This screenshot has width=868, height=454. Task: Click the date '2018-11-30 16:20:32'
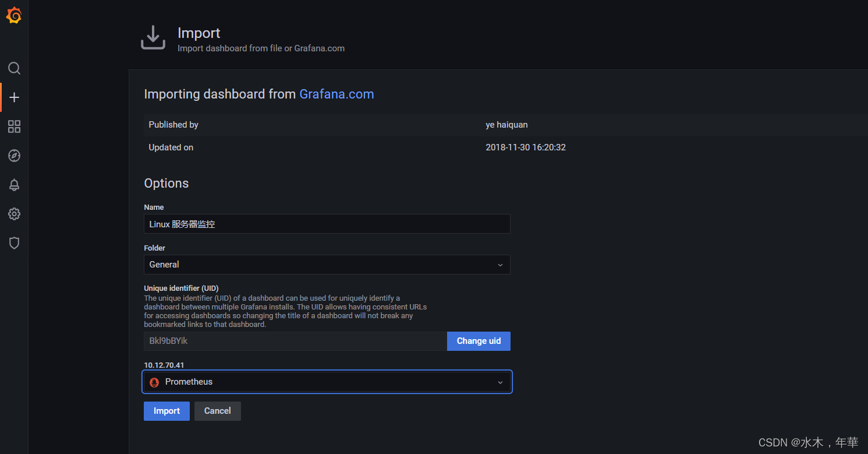coord(526,147)
